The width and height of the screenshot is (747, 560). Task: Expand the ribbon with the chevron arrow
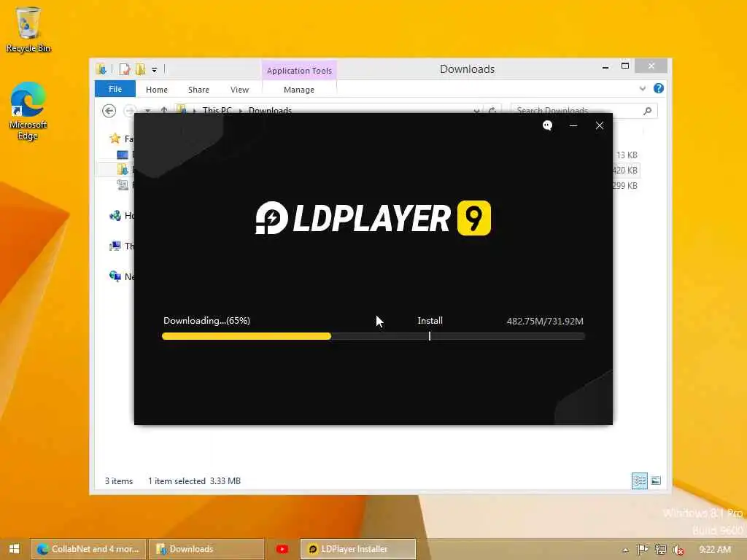coord(642,88)
